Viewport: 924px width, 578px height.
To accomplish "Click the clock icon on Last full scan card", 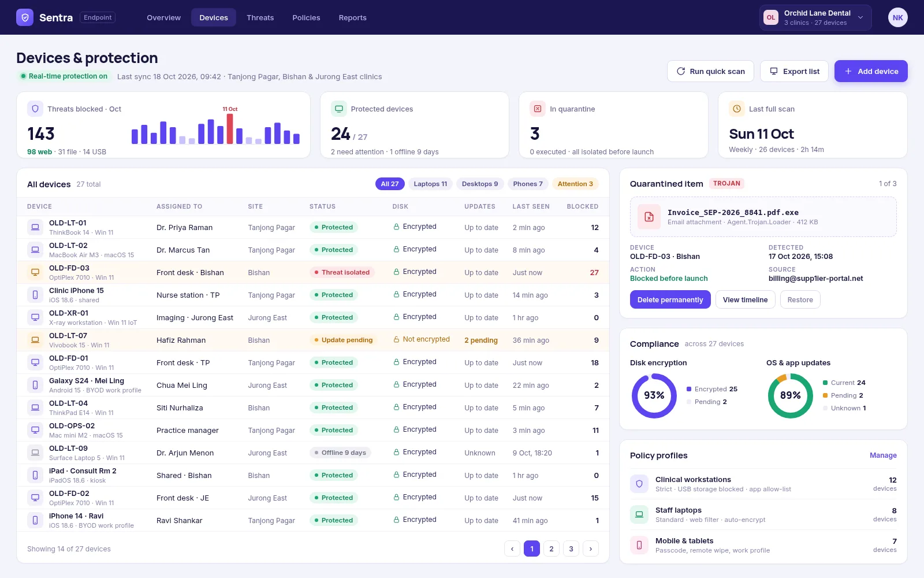I will (x=737, y=109).
